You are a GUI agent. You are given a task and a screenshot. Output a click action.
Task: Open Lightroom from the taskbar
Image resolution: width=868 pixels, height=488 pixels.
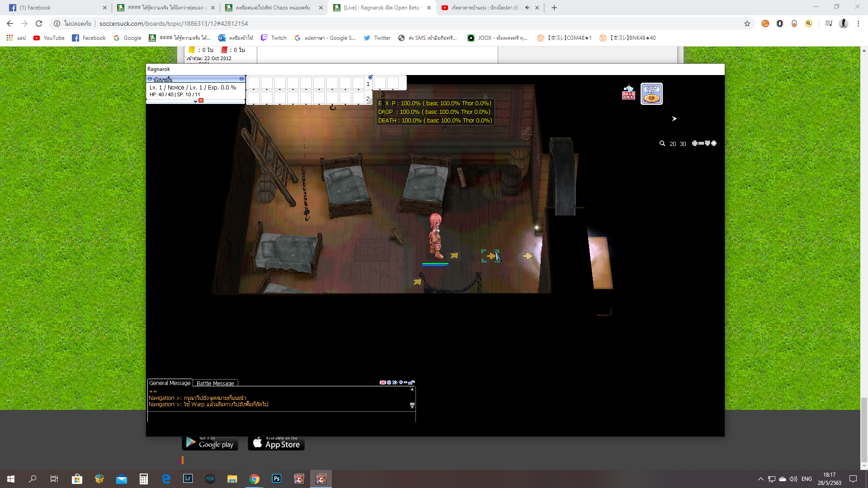click(x=188, y=479)
